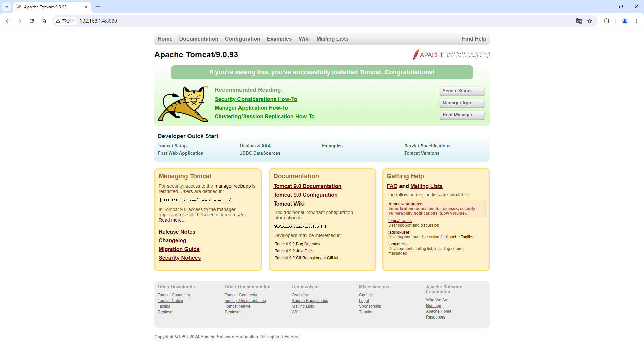Click the Host Manager button
The width and height of the screenshot is (644, 346).
462,115
